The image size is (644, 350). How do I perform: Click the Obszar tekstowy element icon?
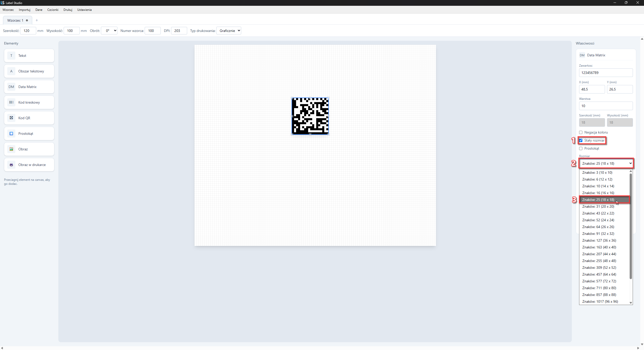[11, 71]
